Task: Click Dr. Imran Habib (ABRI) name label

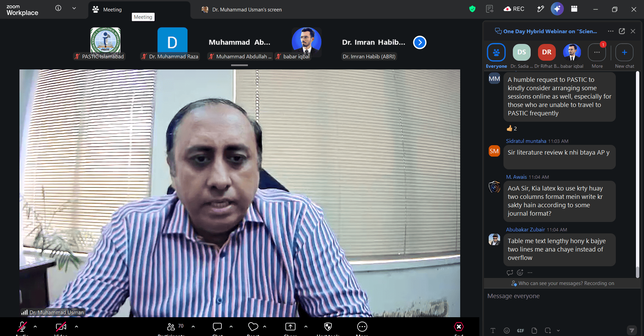Action: point(369,57)
